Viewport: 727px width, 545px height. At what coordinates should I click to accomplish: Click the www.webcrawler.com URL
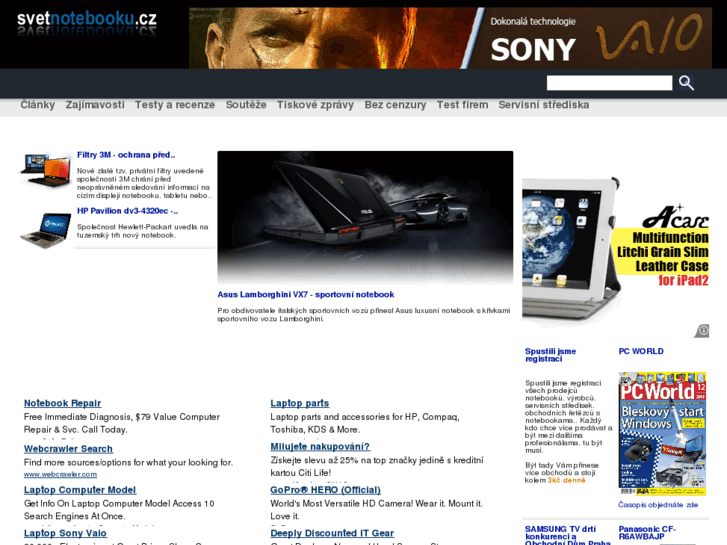pyautogui.click(x=60, y=474)
